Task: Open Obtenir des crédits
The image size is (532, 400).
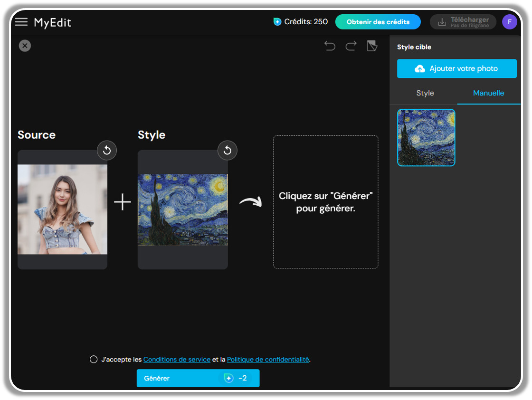Action: [378, 21]
